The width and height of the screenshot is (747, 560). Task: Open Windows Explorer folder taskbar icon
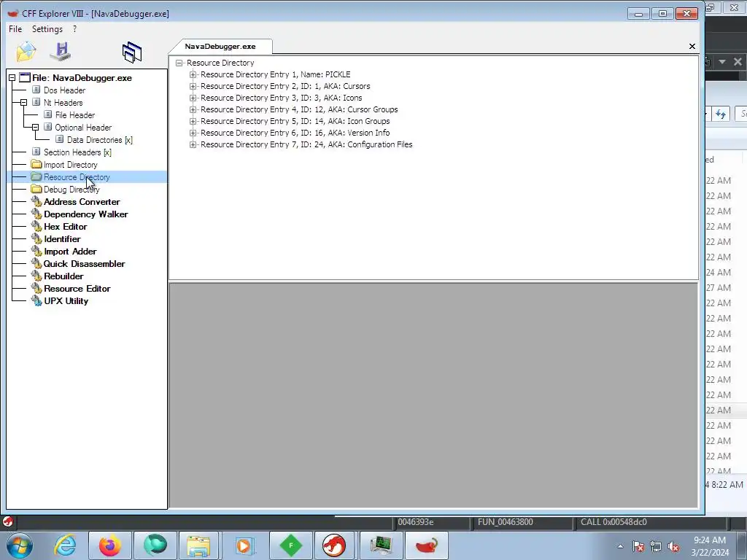pos(198,545)
